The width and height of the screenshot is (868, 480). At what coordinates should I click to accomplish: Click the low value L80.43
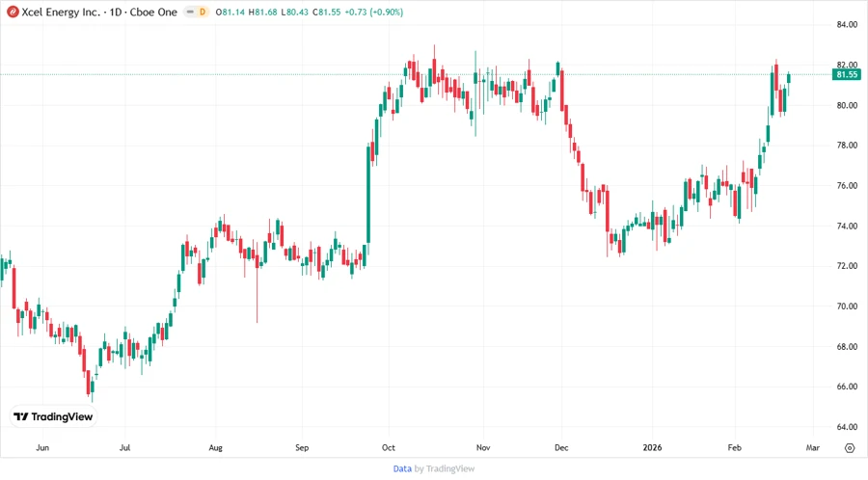(x=294, y=13)
